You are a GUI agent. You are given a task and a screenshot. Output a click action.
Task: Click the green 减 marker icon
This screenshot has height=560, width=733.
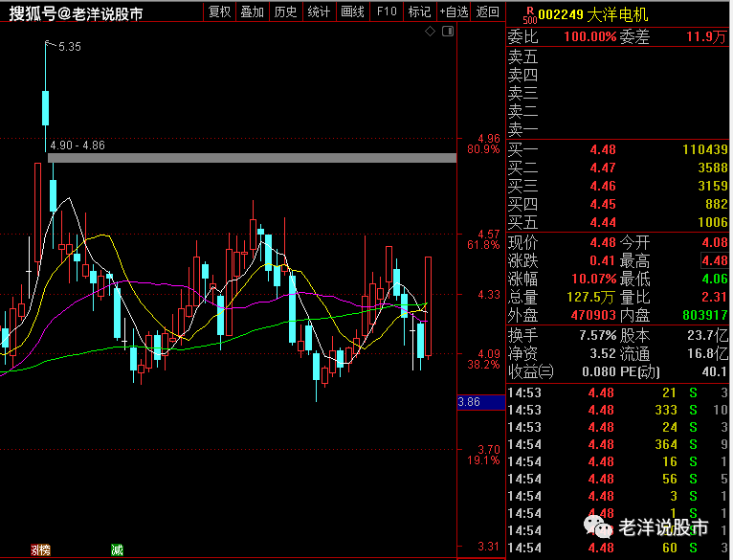(117, 549)
